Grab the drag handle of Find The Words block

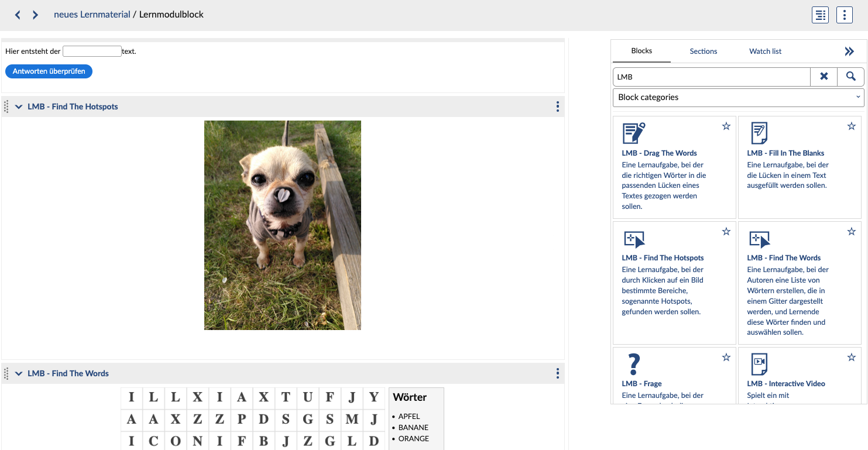6,373
